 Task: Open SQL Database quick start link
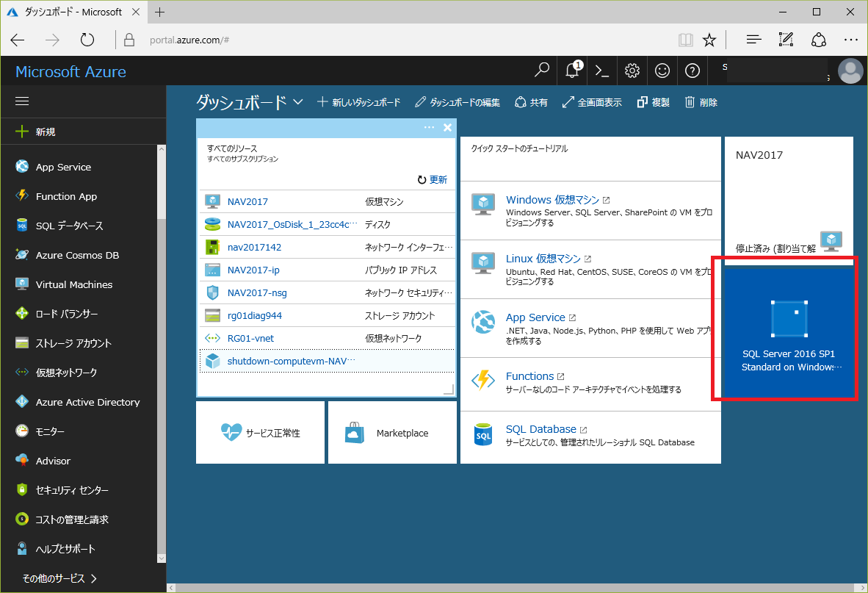pyautogui.click(x=540, y=429)
